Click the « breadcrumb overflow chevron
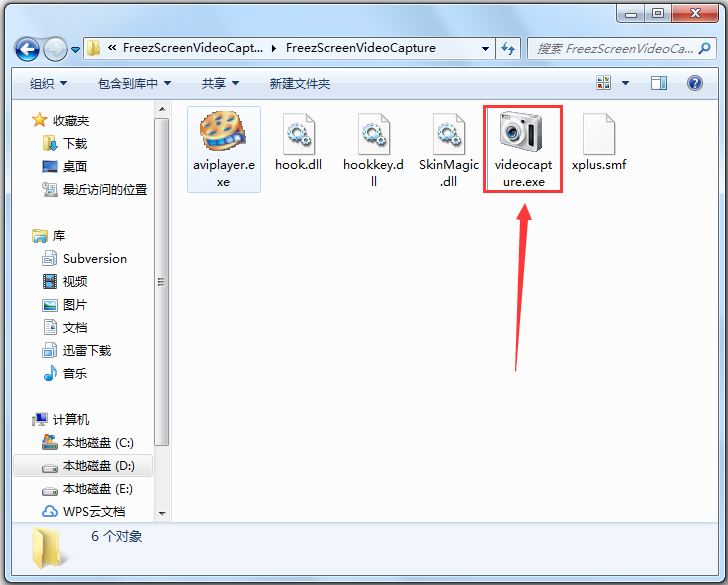This screenshot has height=585, width=728. point(112,47)
